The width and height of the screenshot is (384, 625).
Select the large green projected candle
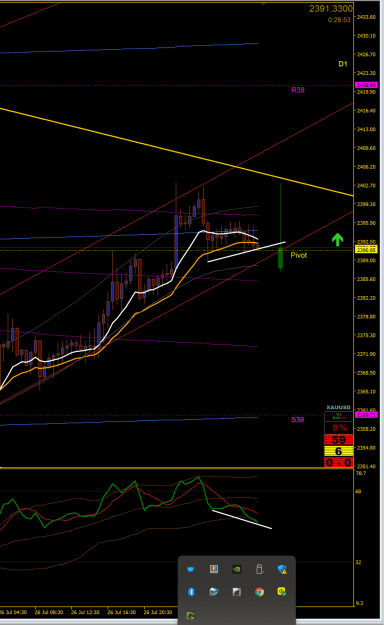(280, 257)
